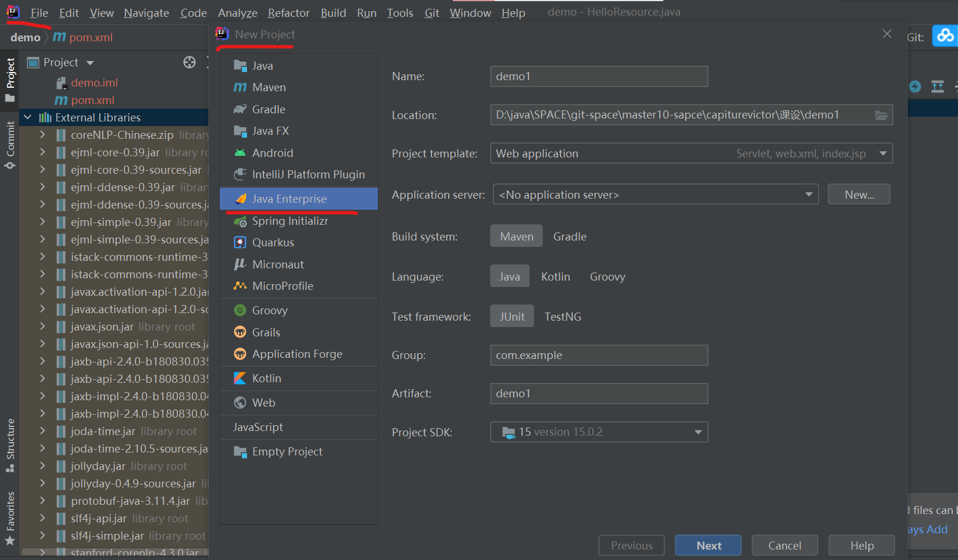Open the Favorites tool window
958x560 pixels.
pyautogui.click(x=10, y=518)
